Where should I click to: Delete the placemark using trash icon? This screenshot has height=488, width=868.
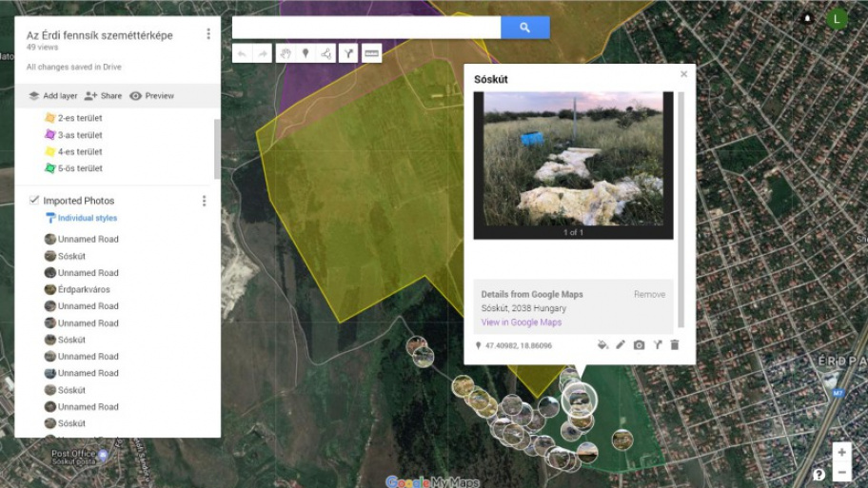675,345
